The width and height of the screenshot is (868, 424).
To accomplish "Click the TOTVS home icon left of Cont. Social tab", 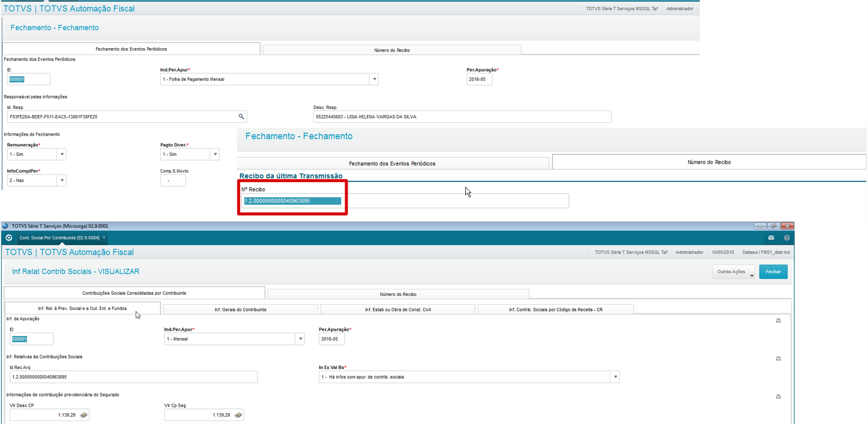I will click(x=9, y=238).
